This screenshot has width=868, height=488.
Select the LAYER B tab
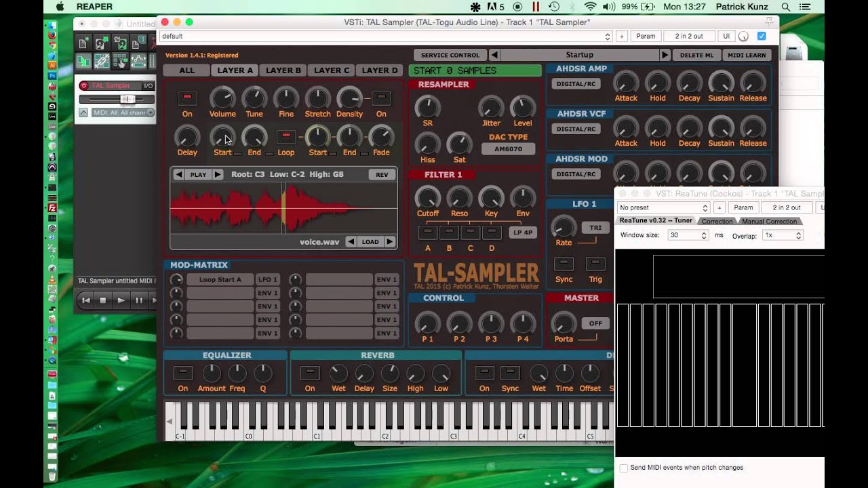[x=283, y=70]
